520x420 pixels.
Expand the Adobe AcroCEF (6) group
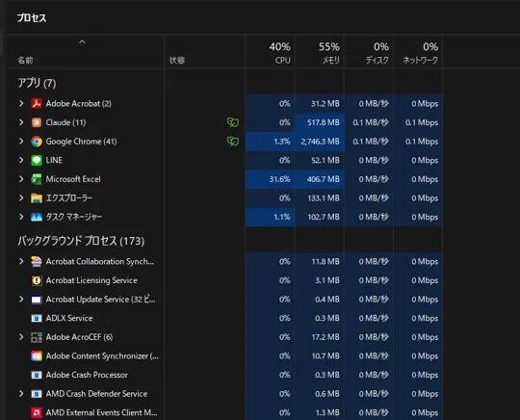click(x=21, y=337)
